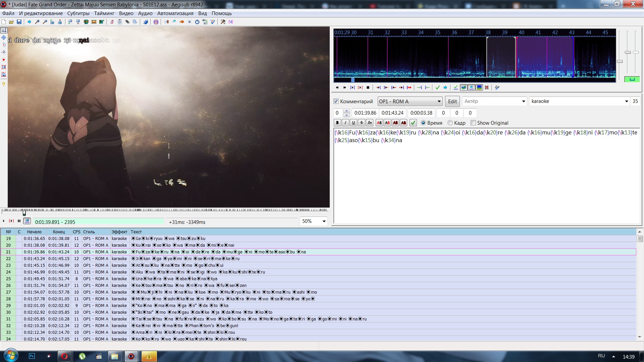Toggle spectrum analyzer display mode

coord(479,87)
